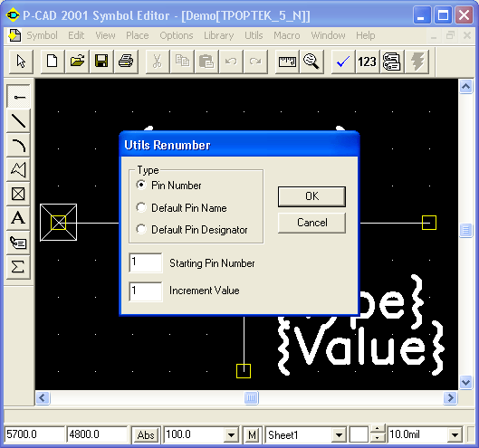
Task: Expand the 10.0mil line width dropdown
Action: pos(455,434)
